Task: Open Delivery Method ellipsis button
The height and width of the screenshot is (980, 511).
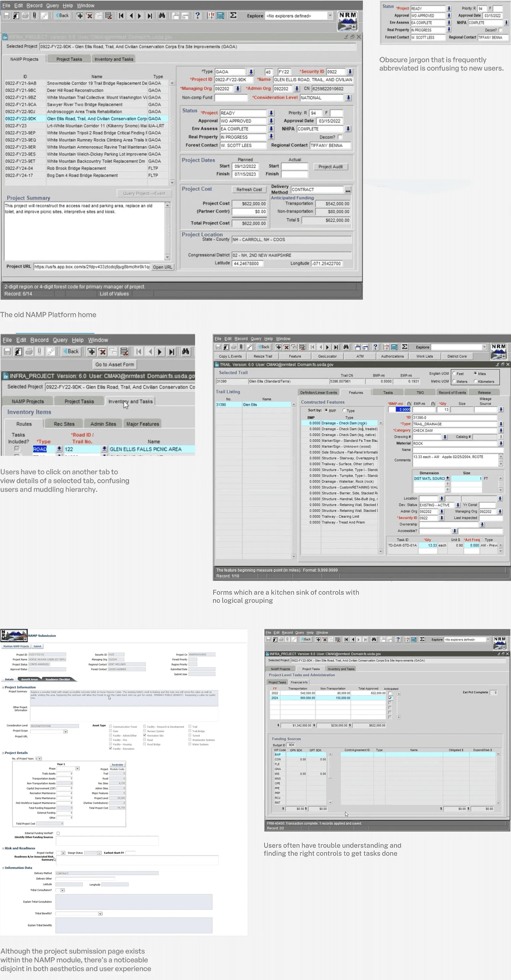Action: coord(348,190)
